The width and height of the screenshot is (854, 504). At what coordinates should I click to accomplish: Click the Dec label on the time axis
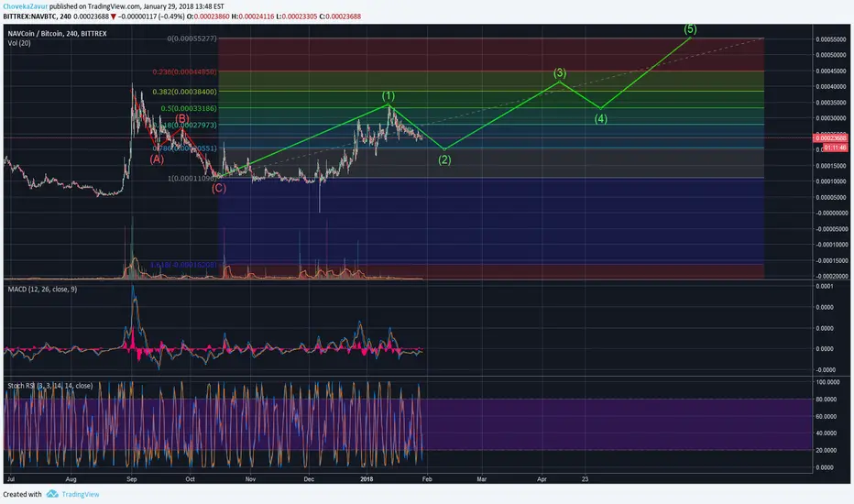coord(309,479)
